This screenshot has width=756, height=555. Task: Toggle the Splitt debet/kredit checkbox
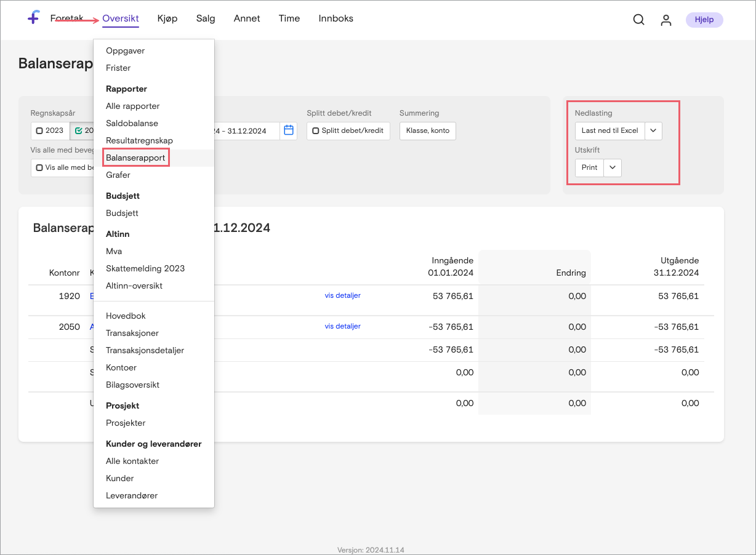pos(316,131)
